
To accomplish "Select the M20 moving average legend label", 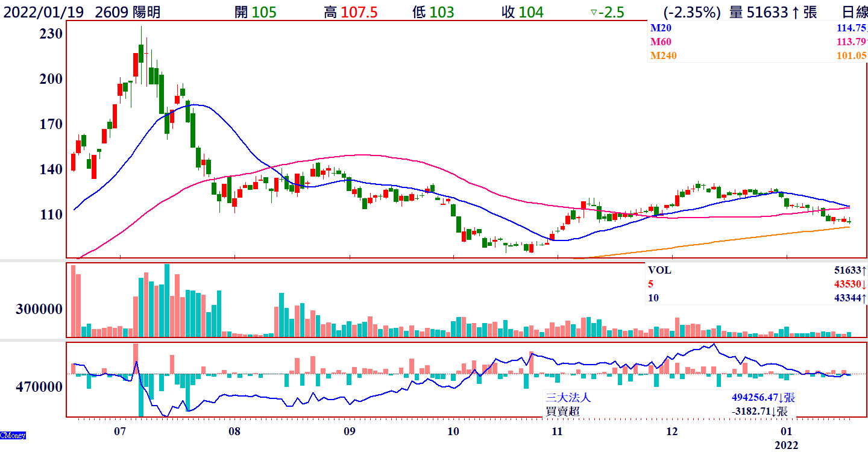I will [x=659, y=28].
